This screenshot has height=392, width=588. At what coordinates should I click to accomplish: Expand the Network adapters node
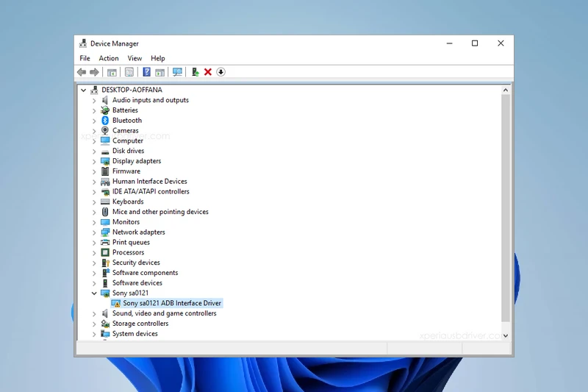(x=94, y=232)
